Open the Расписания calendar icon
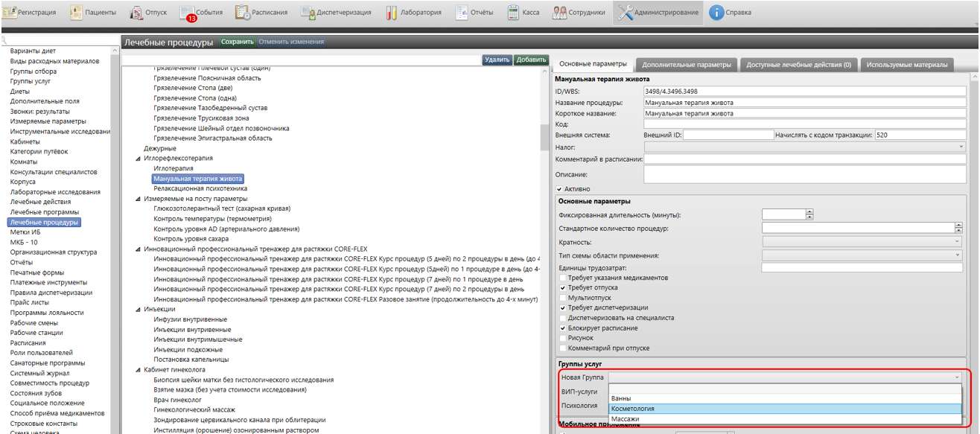Screen dimensions: 980x434 click(244, 13)
